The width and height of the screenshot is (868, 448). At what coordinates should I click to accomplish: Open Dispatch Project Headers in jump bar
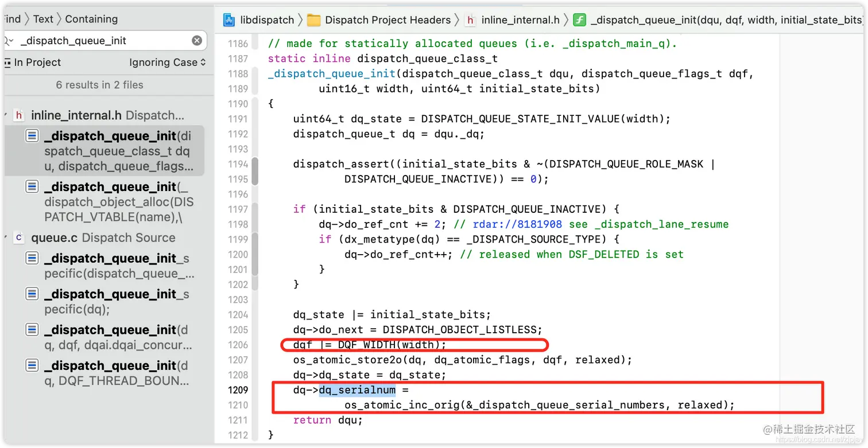[388, 20]
